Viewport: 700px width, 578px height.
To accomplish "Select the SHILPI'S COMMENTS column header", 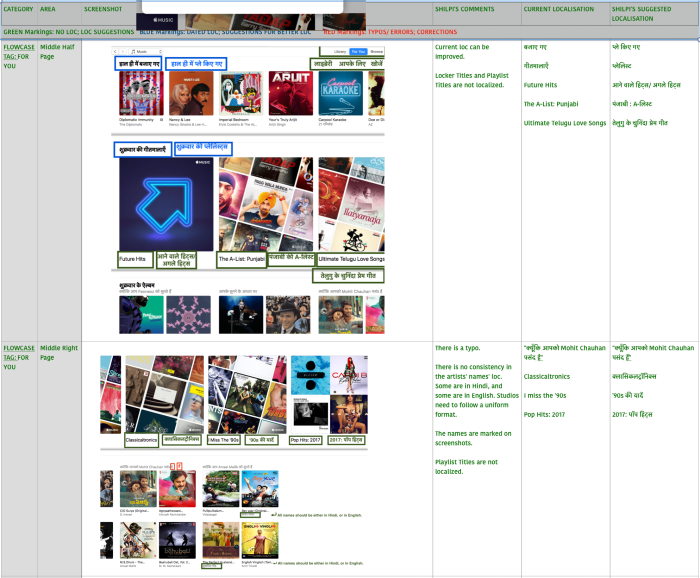I will [464, 8].
